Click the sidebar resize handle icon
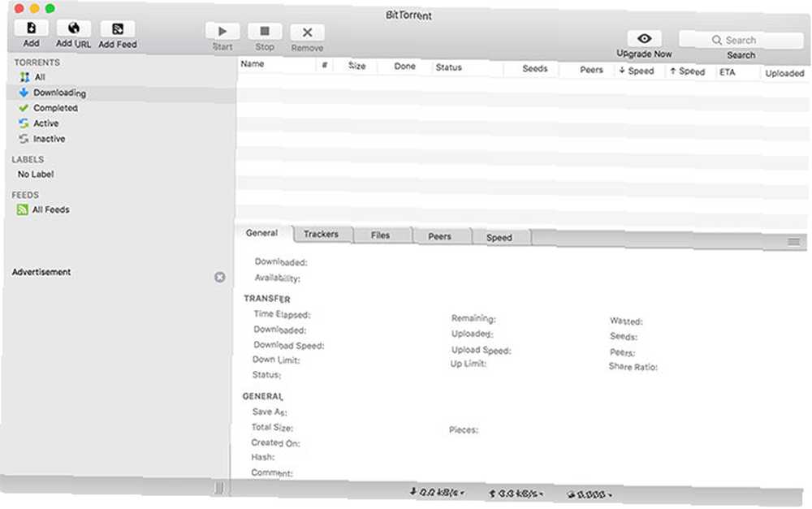This screenshot has height=509, width=812. click(219, 487)
